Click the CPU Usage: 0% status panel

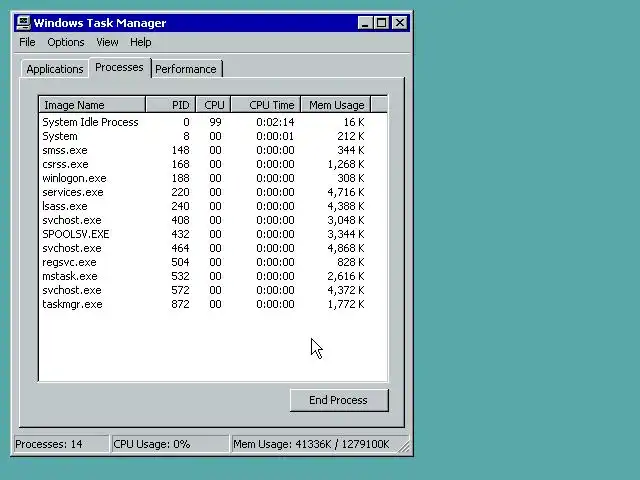170,444
